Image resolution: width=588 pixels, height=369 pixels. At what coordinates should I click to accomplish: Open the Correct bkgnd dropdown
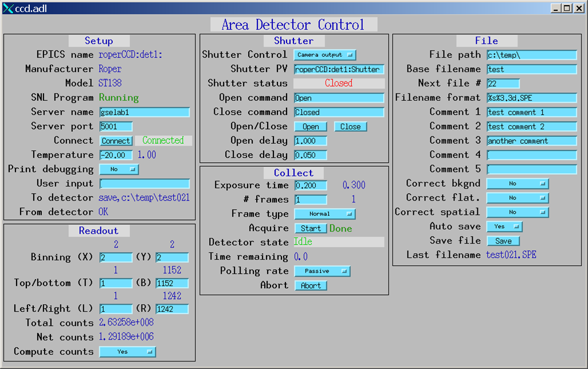point(517,184)
